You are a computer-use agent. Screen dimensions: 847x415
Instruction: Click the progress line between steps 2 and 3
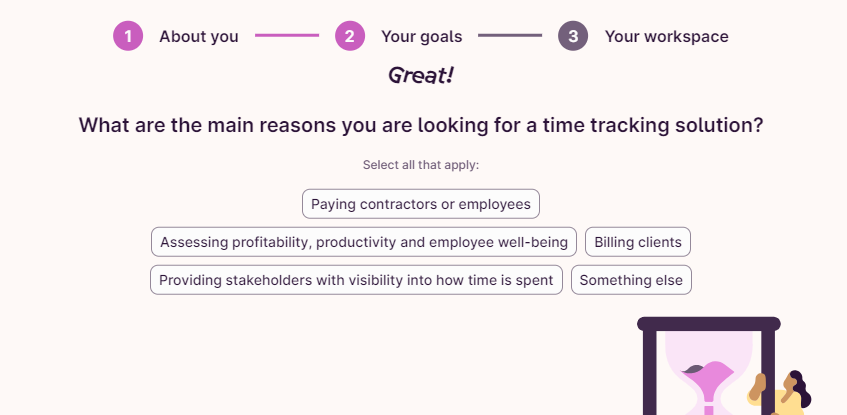click(510, 36)
